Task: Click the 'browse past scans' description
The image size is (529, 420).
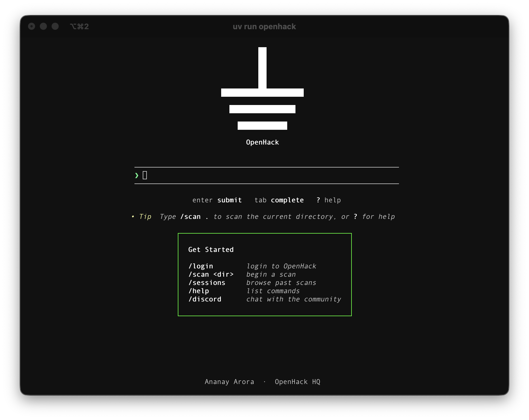Action: click(x=281, y=283)
